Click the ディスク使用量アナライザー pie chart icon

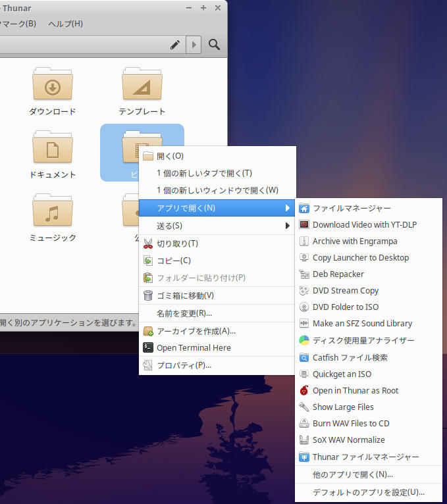pos(304,340)
